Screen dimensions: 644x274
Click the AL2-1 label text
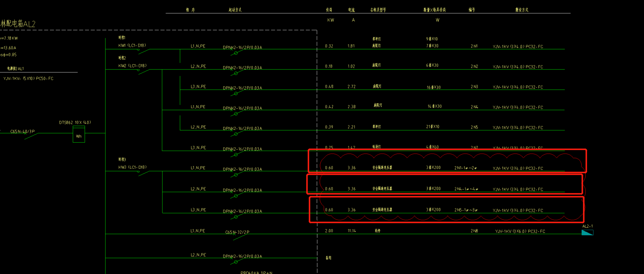click(588, 226)
